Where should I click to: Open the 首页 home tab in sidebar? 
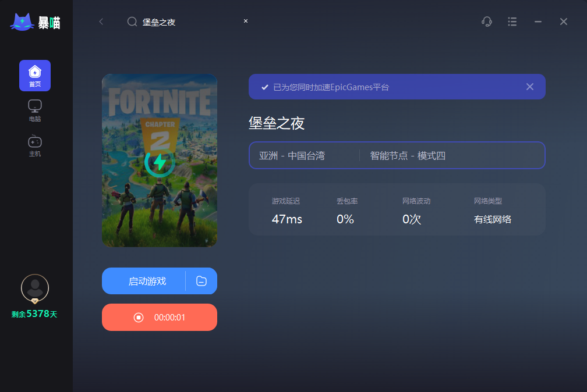point(35,76)
